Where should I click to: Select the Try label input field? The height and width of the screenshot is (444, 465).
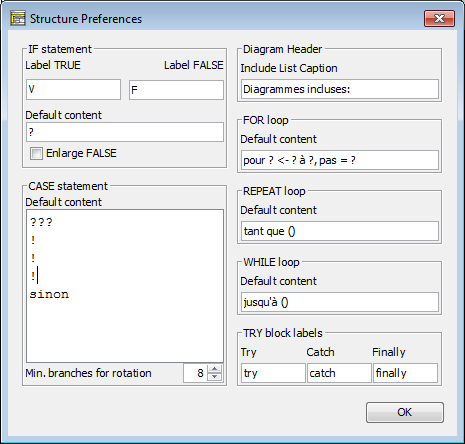[x=273, y=373]
